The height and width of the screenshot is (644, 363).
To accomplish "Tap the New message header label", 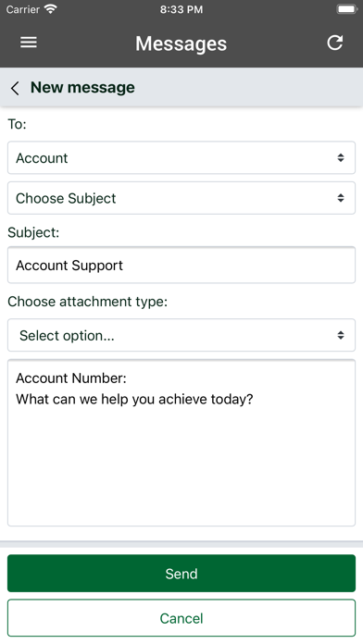I will point(82,88).
